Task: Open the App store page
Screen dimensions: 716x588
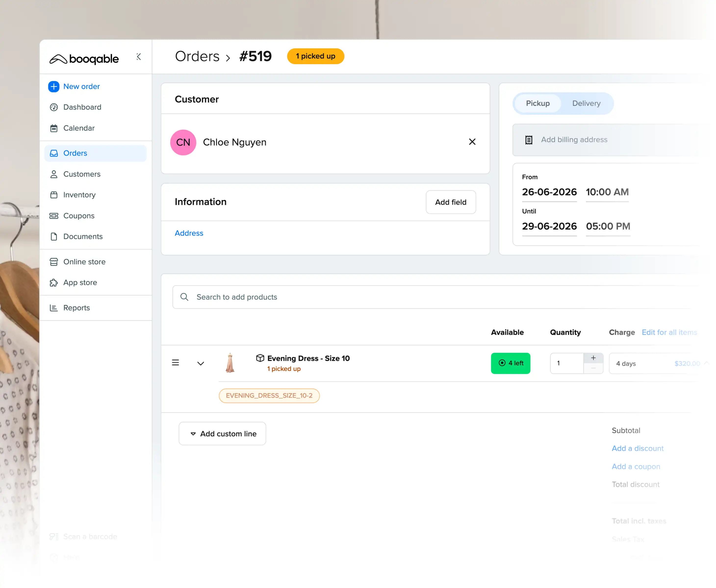Action: pyautogui.click(x=80, y=282)
